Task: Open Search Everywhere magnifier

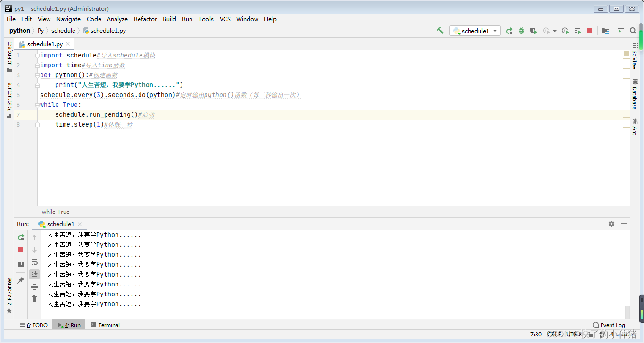Action: [x=633, y=31]
